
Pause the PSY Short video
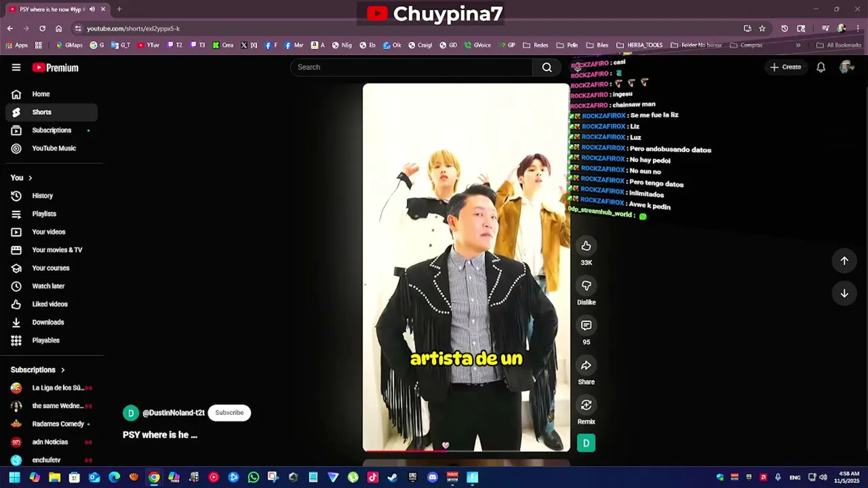coord(467,267)
